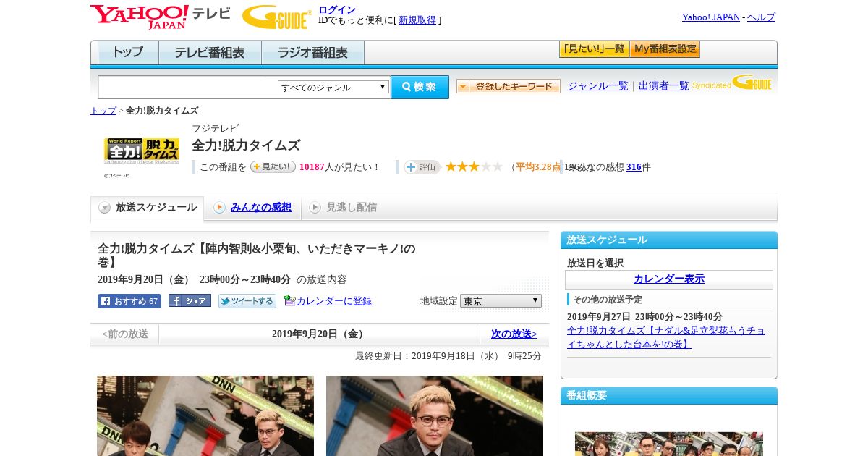Click the 番組概要 panel header

669,396
